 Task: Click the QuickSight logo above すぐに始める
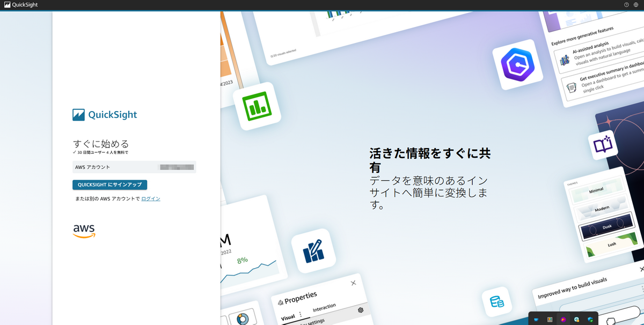coord(105,114)
